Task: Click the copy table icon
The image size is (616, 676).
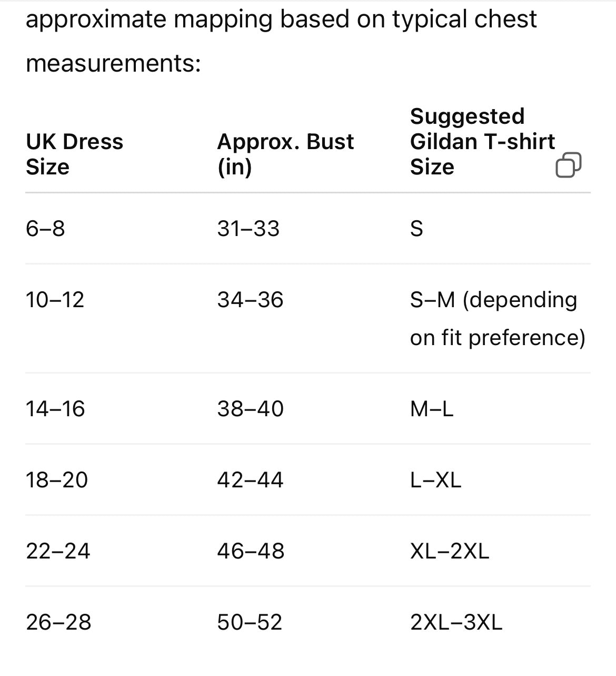Action: (568, 165)
